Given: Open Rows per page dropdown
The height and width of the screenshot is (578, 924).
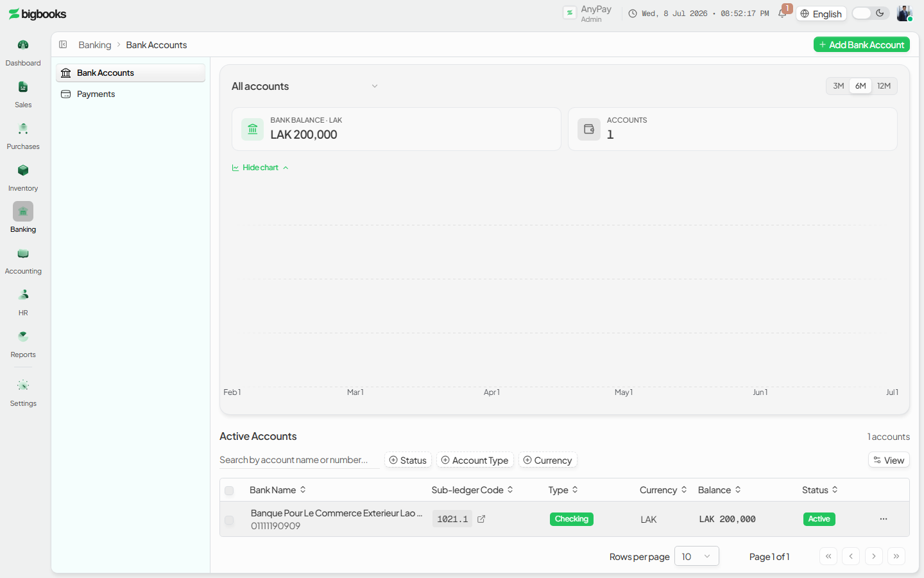Looking at the screenshot, I should [x=696, y=556].
